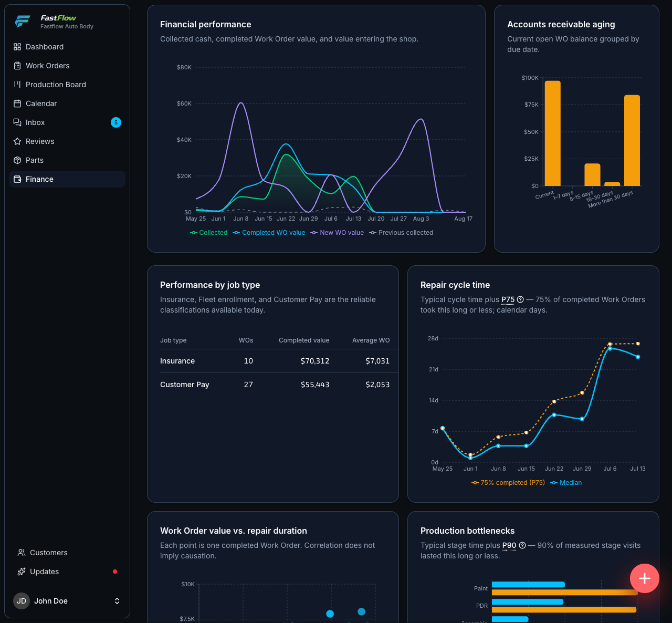Click the blue Paint bar in bottlenecks chart
The width and height of the screenshot is (672, 623).
tap(528, 585)
